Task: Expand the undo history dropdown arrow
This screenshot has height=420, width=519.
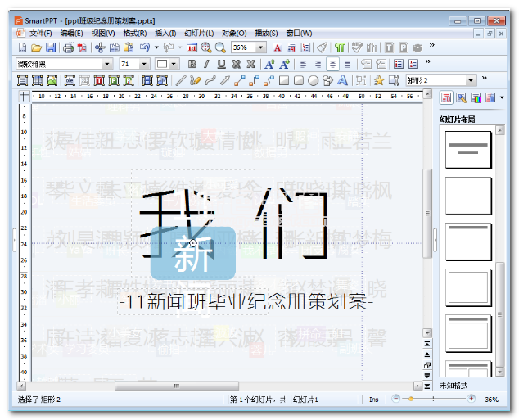Action: 156,47
